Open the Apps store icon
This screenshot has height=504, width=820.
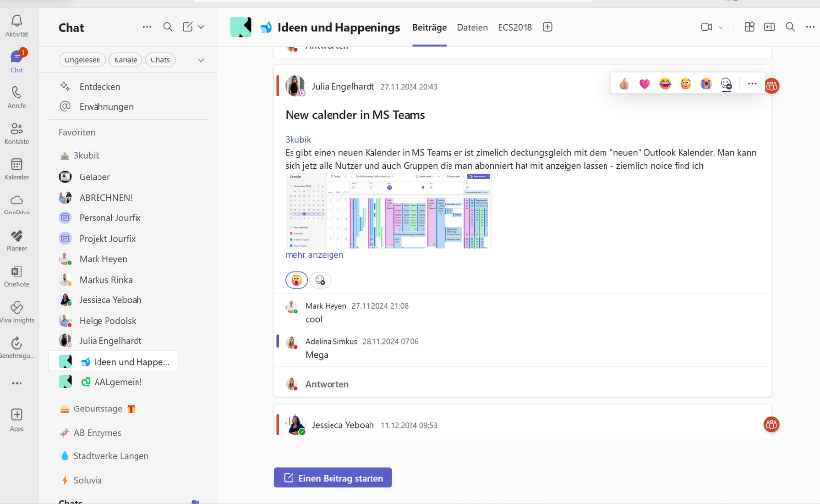click(x=17, y=419)
